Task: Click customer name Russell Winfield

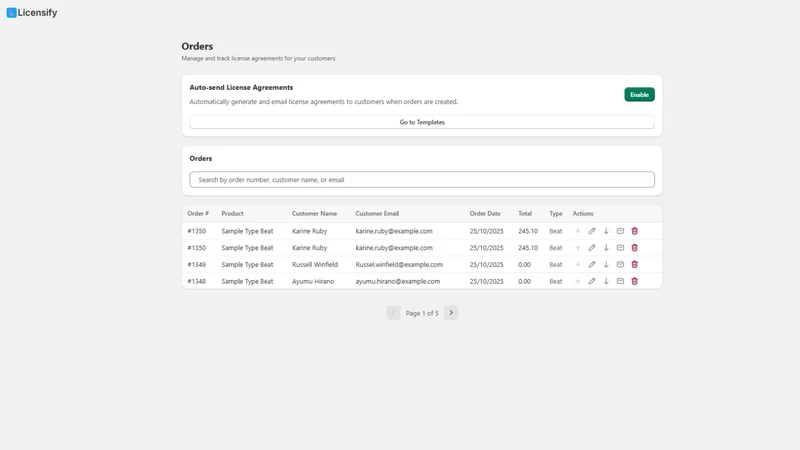Action: [315, 264]
